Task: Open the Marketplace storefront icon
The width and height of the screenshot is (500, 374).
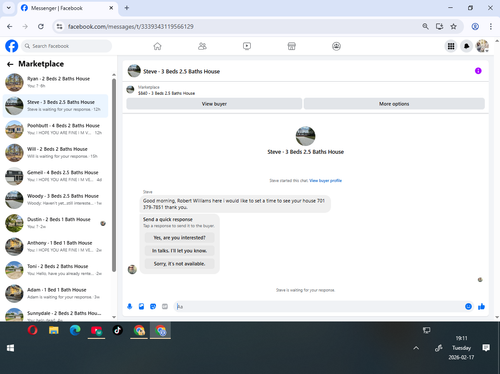Action: coord(292,46)
